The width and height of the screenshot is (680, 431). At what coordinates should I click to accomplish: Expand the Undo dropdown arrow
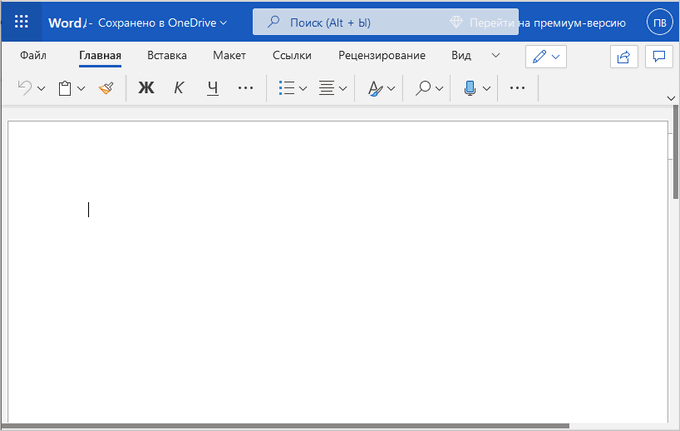[41, 89]
